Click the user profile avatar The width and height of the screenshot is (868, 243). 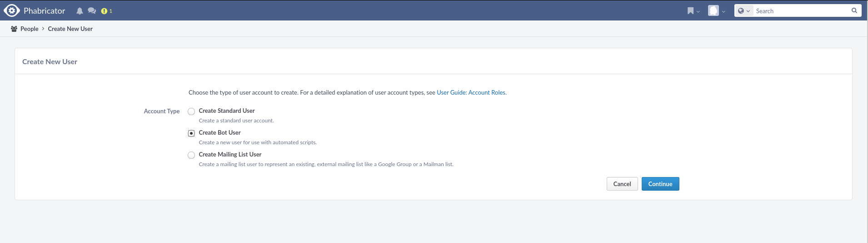(x=713, y=11)
